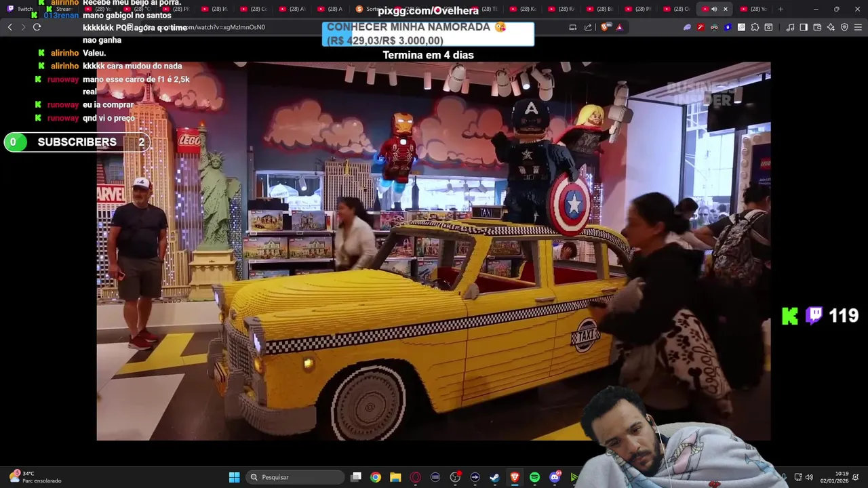This screenshot has width=868, height=488.
Task: Click the picture-in-picture screen icon in address bar
Action: pos(573,27)
